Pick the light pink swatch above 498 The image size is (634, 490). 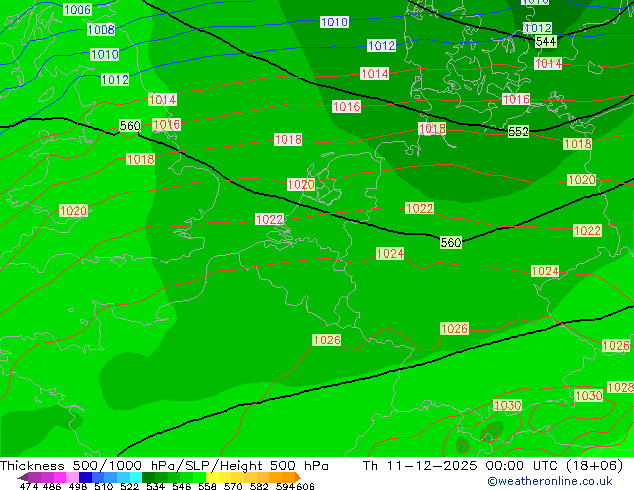tap(72, 477)
